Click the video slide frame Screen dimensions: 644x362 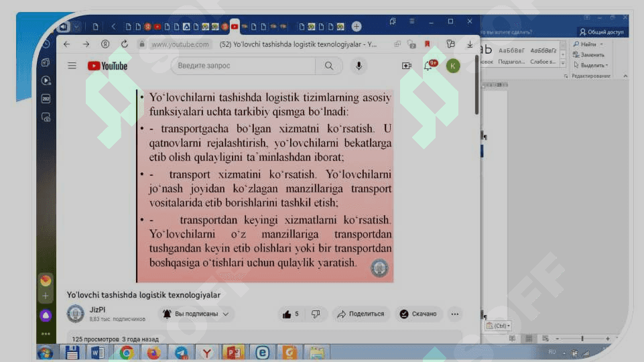[x=265, y=186]
